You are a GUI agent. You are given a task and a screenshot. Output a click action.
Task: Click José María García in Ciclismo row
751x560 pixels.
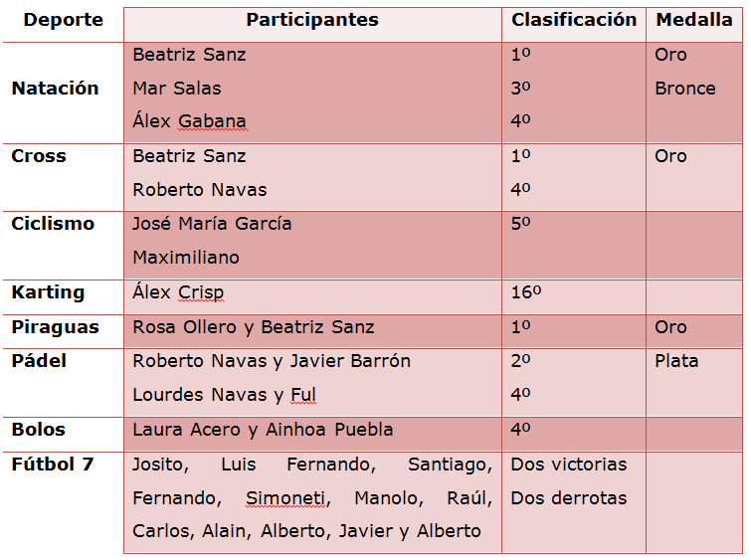[x=212, y=224]
